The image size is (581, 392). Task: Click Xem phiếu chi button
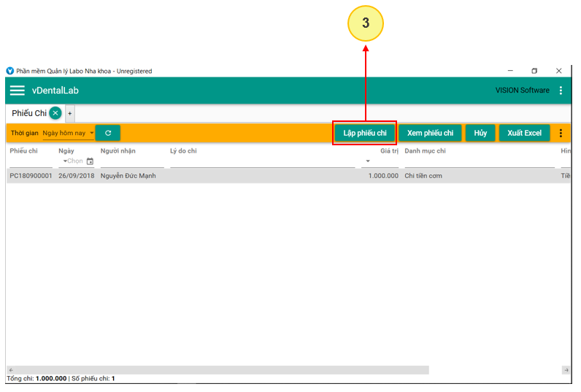[x=430, y=133]
